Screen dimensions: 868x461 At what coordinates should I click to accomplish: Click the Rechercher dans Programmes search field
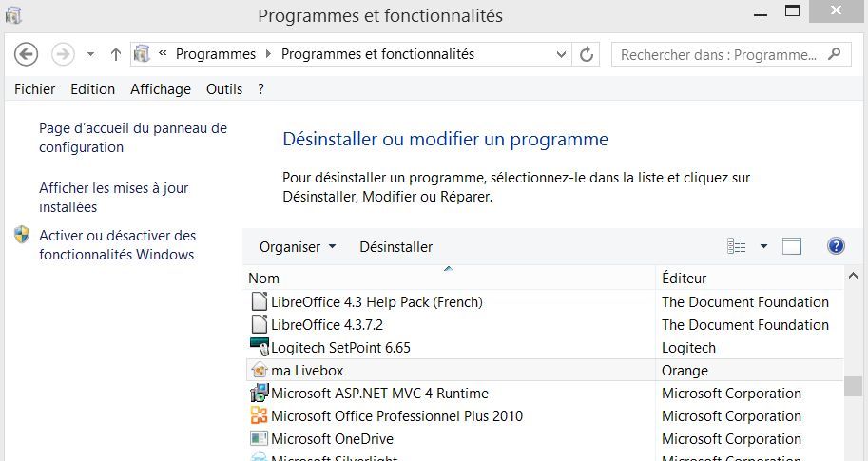(718, 54)
